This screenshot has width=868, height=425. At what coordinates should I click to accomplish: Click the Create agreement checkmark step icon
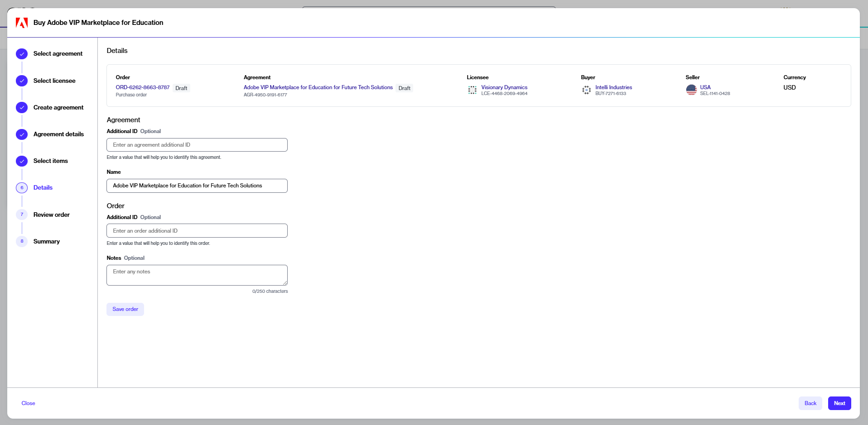[x=22, y=108]
